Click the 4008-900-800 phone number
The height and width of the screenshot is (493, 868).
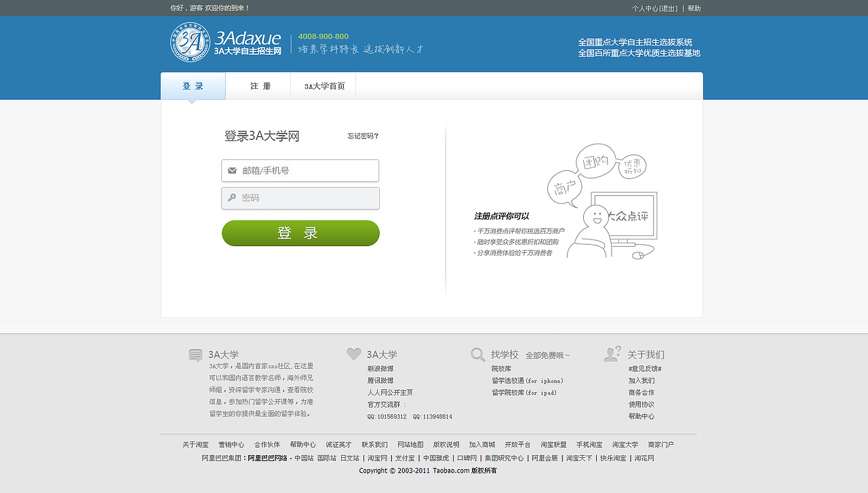(323, 37)
